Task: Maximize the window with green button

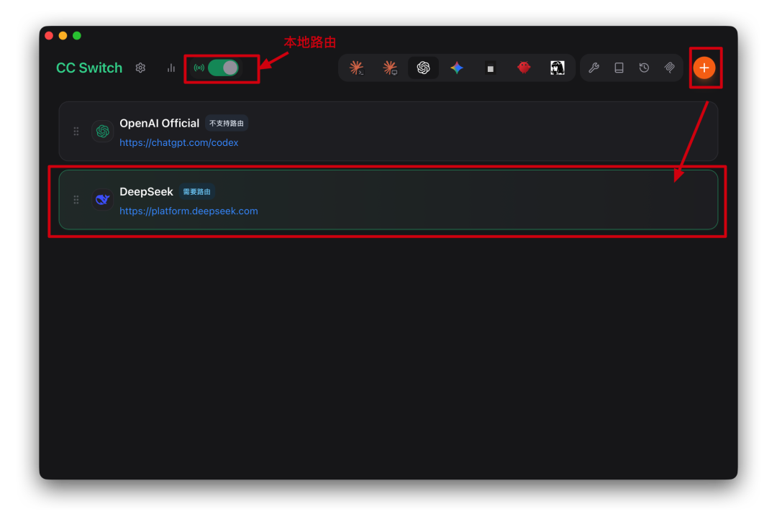Action: point(77,36)
